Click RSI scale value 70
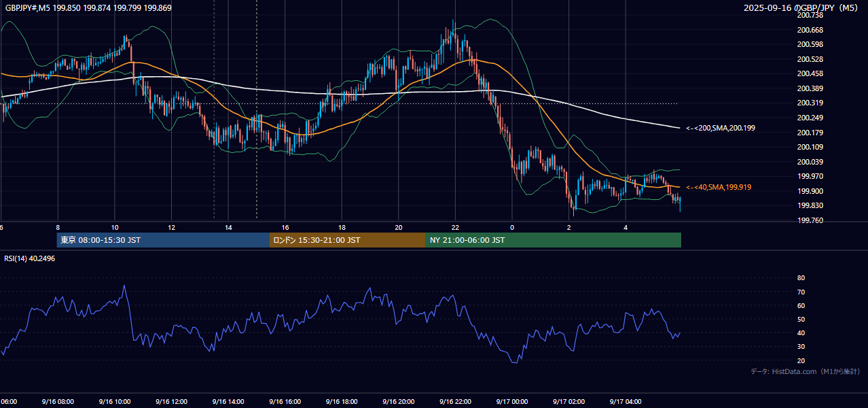The height and width of the screenshot is (408, 868). pyautogui.click(x=801, y=292)
